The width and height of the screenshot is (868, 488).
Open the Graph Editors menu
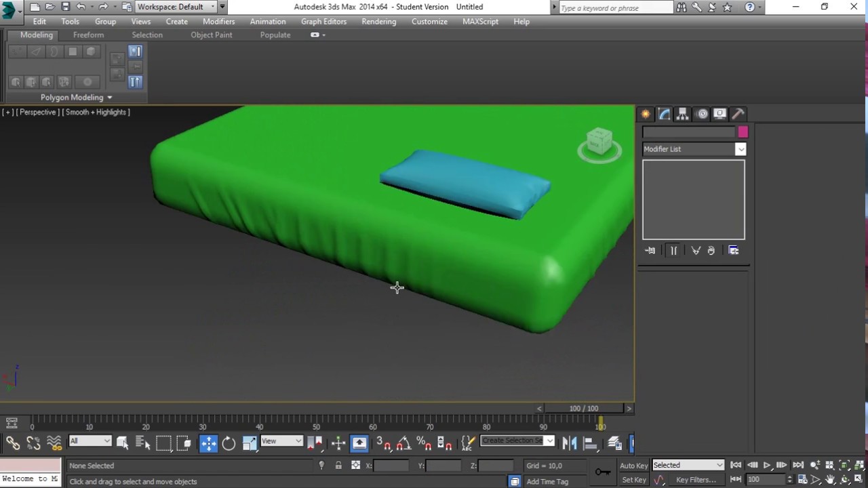coord(324,22)
